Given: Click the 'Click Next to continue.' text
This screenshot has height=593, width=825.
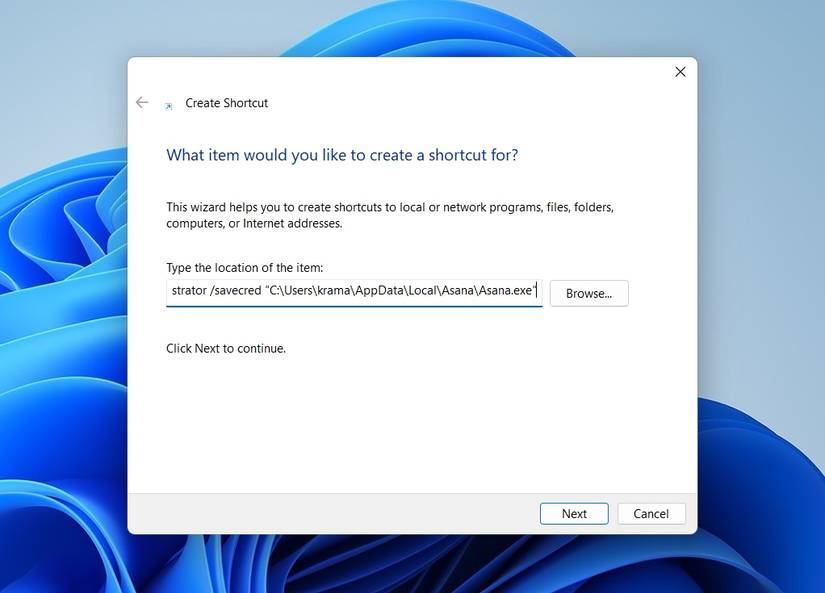Looking at the screenshot, I should click(226, 349).
